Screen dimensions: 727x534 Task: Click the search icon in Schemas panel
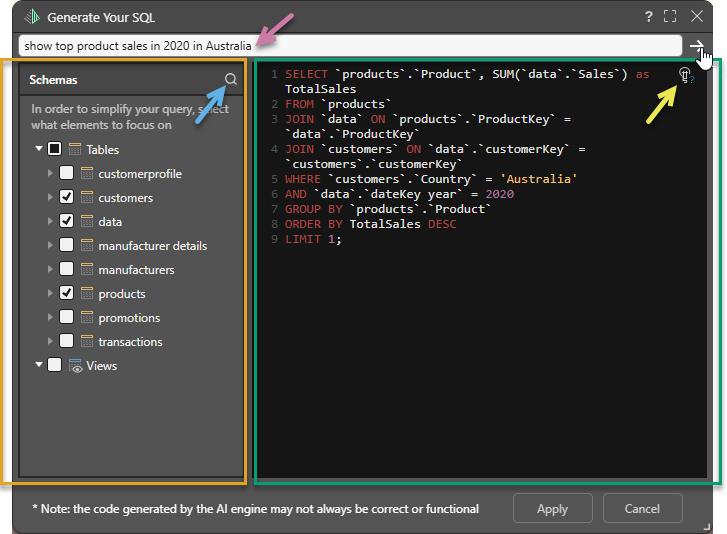click(x=231, y=79)
